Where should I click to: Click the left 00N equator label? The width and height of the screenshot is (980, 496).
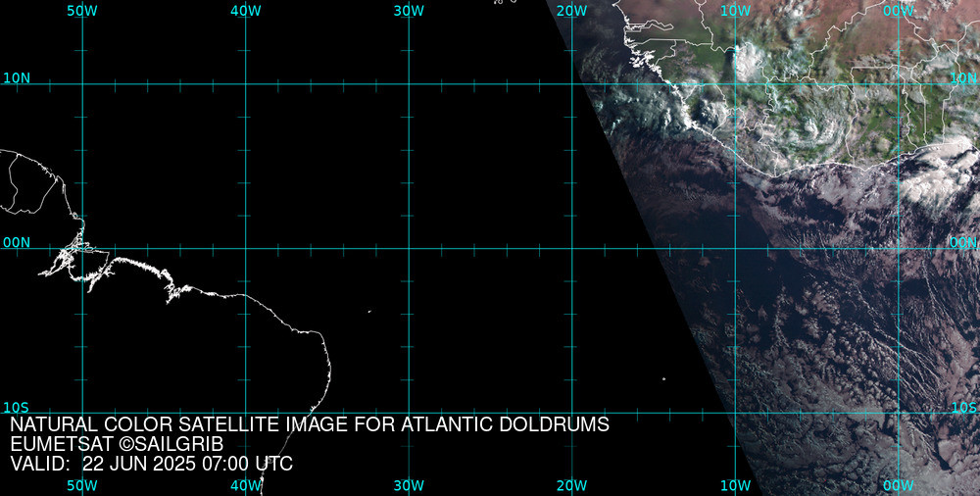coord(17,243)
